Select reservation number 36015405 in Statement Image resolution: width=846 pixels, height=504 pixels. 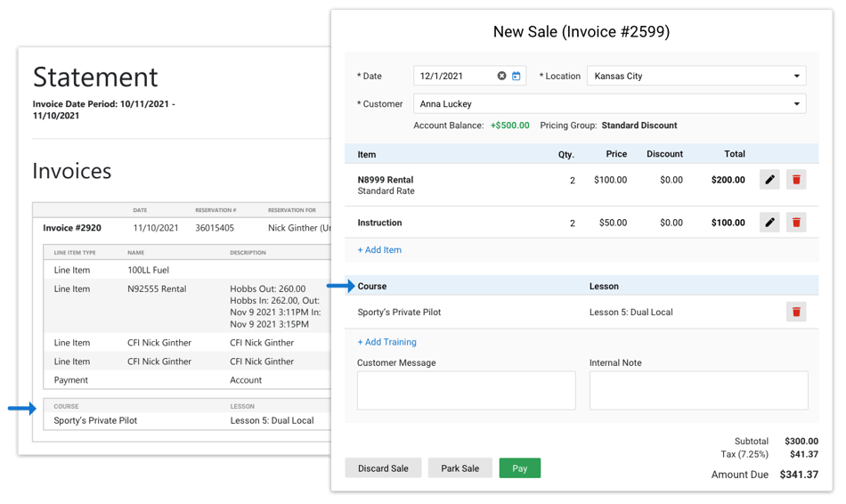click(215, 228)
